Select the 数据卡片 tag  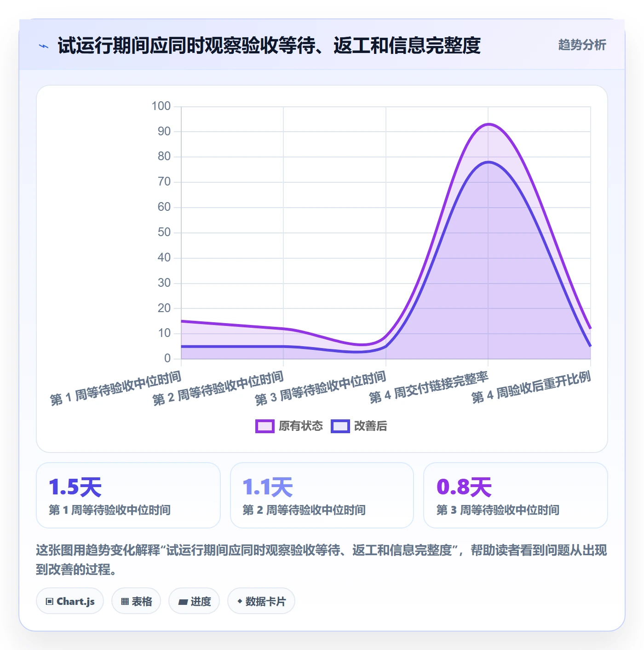(x=261, y=601)
